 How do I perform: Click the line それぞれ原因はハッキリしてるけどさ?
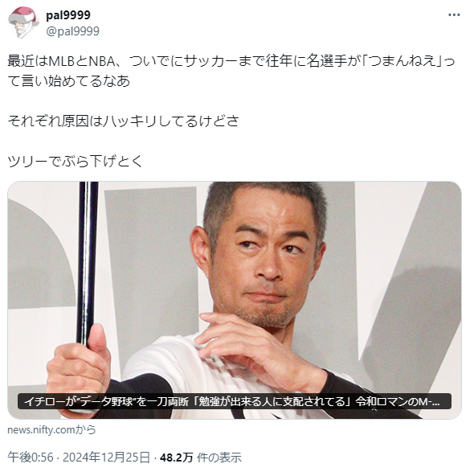(123, 121)
